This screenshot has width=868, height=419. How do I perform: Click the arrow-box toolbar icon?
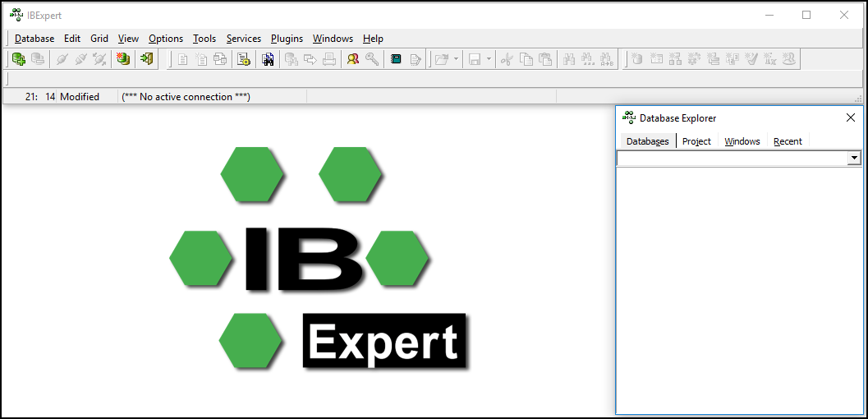coord(310,59)
